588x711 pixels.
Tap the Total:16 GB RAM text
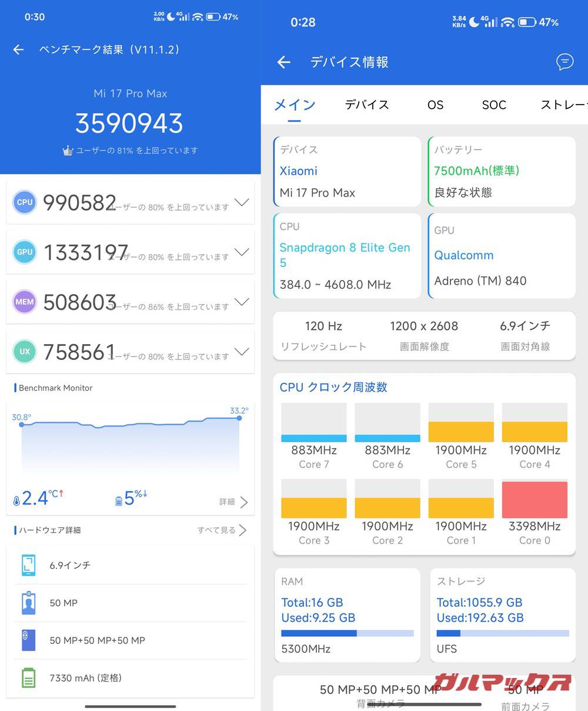[x=312, y=602]
